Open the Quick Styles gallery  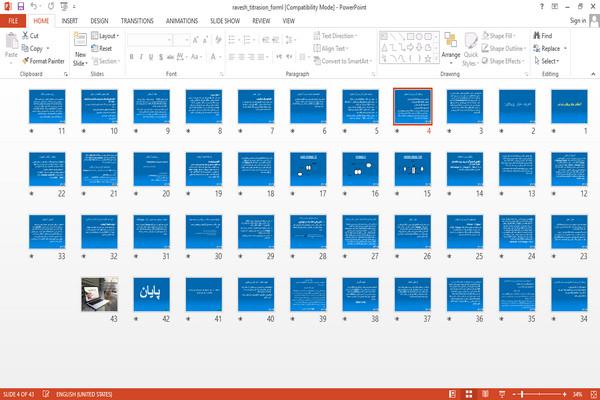point(471,50)
